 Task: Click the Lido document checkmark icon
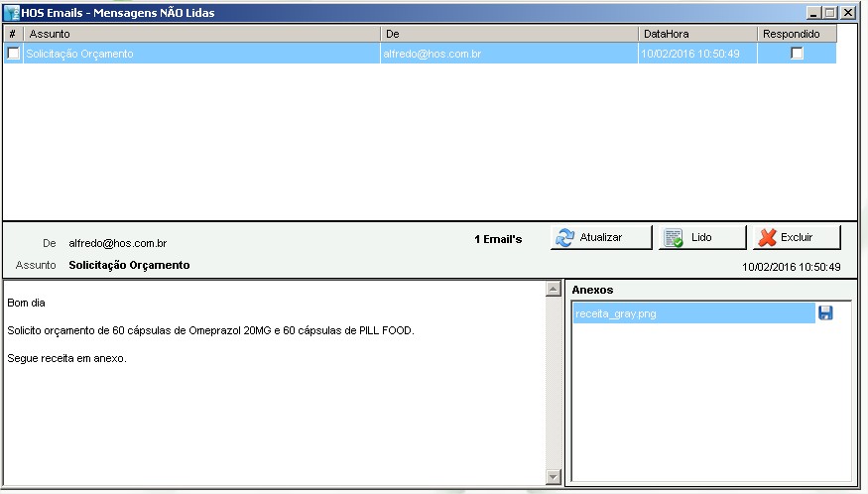coord(674,238)
